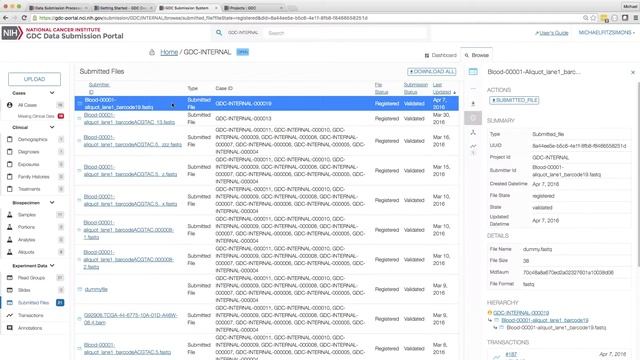Click the Portions flask icon

(10, 227)
